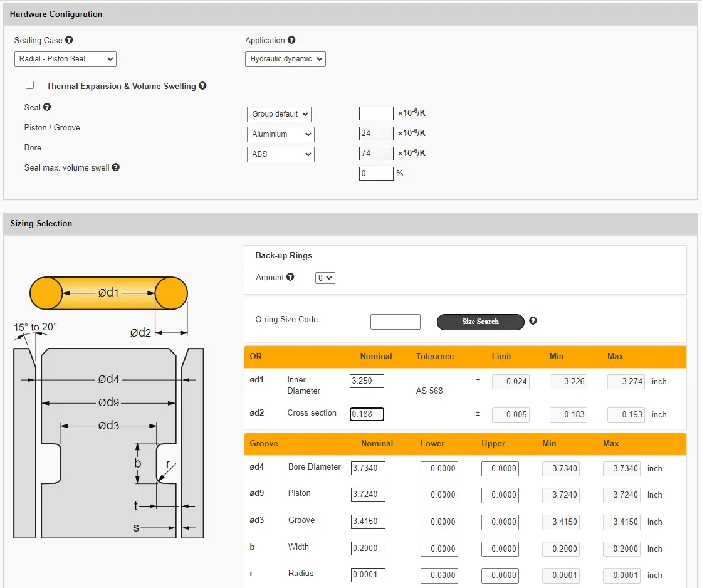Open the Application dropdown showing Hydraulic dynamic
The width and height of the screenshot is (702, 588).
tap(285, 59)
